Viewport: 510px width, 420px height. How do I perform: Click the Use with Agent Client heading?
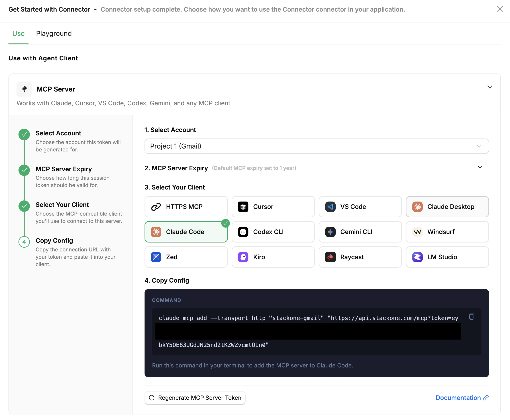tap(43, 58)
